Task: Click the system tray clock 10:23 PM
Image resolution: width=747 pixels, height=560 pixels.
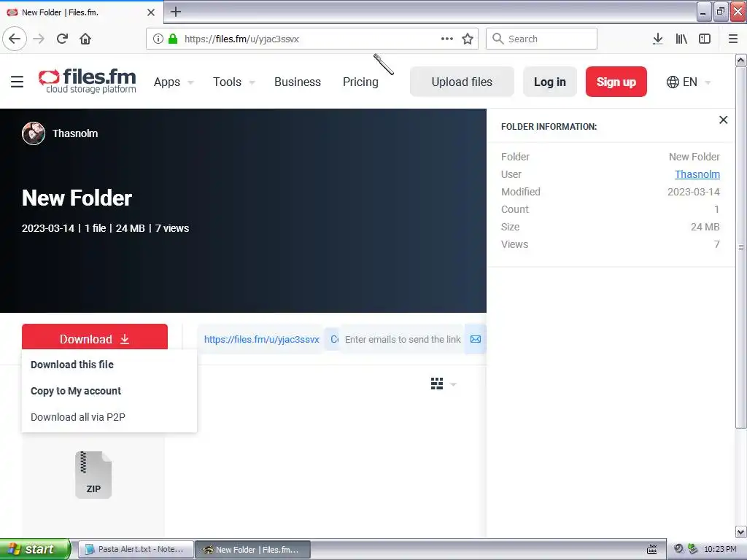Action: click(720, 549)
